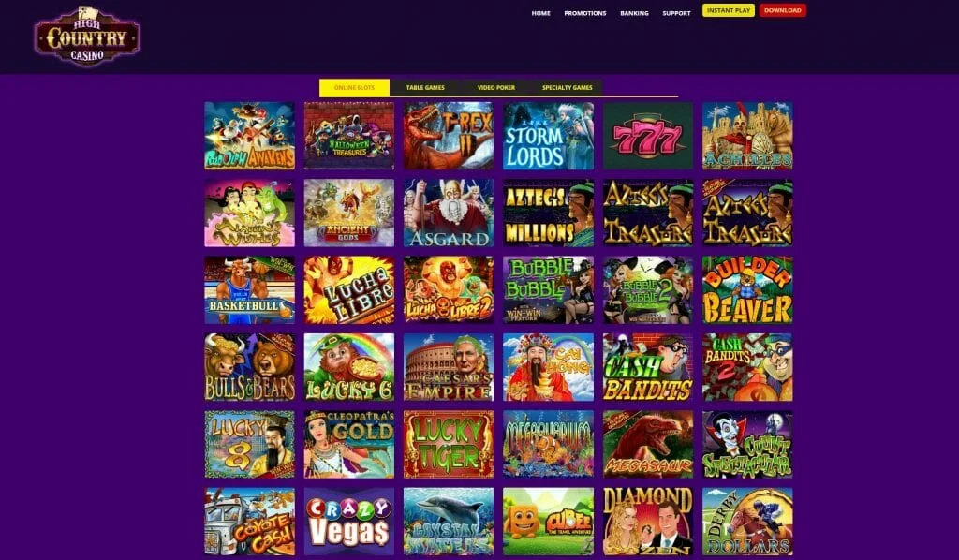Open the Specialty Games tab
Screen dimensions: 959x560
click(567, 87)
